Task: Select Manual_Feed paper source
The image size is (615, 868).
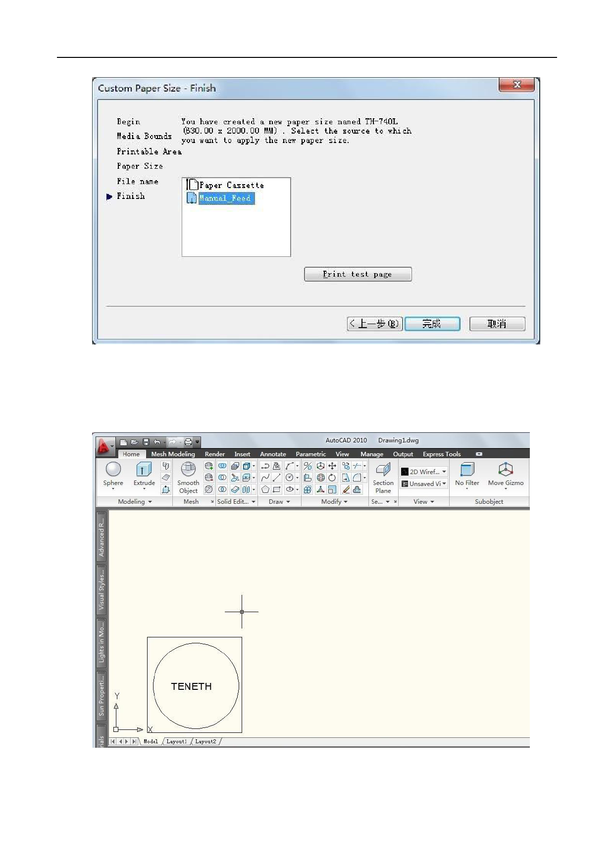Action: pos(226,198)
